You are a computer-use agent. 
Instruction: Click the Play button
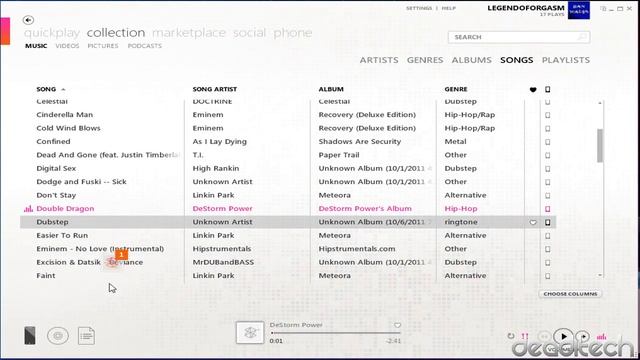(564, 337)
